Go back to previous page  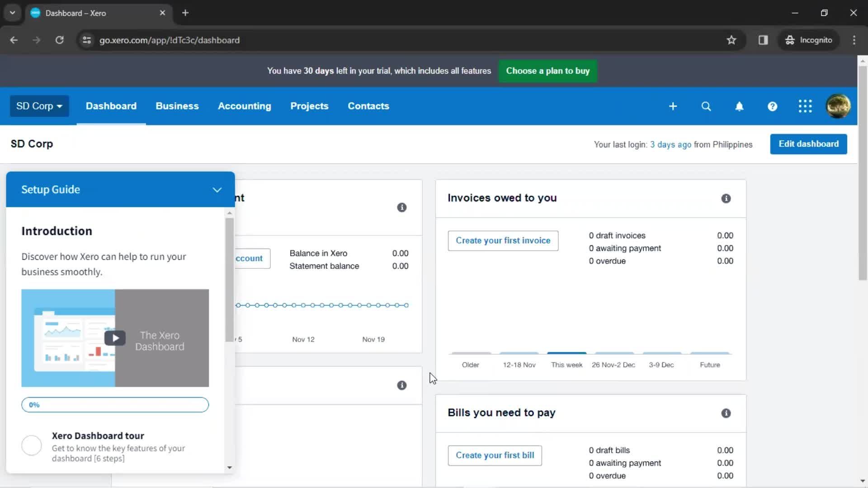tap(14, 40)
